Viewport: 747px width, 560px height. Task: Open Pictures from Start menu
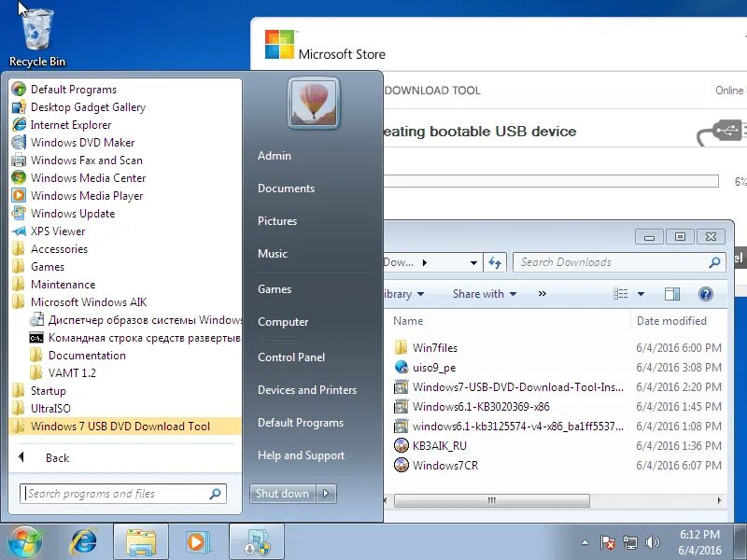(277, 221)
